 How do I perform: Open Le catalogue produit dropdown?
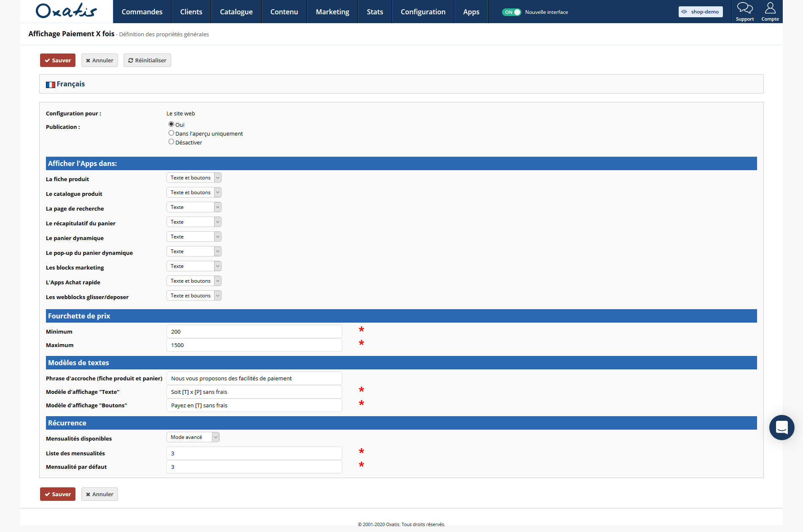click(194, 192)
